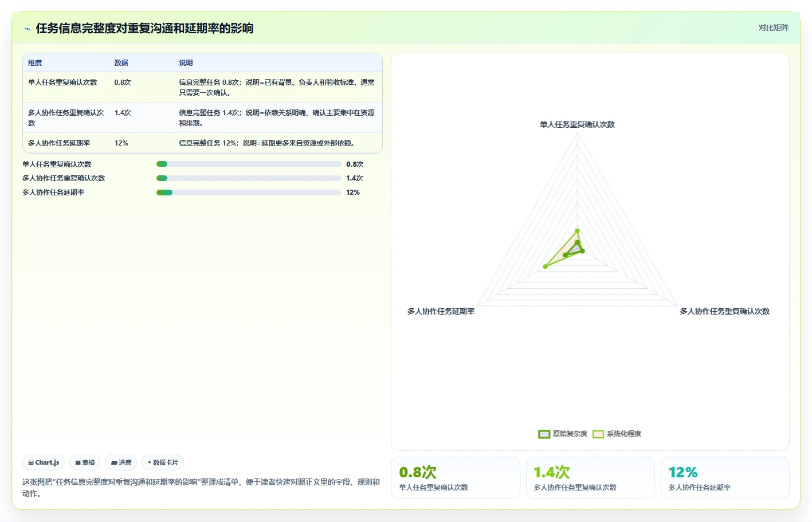Image resolution: width=812 pixels, height=522 pixels.
Task: Click the progress bar for 多人协作任务重复确认次数
Action: (249, 178)
